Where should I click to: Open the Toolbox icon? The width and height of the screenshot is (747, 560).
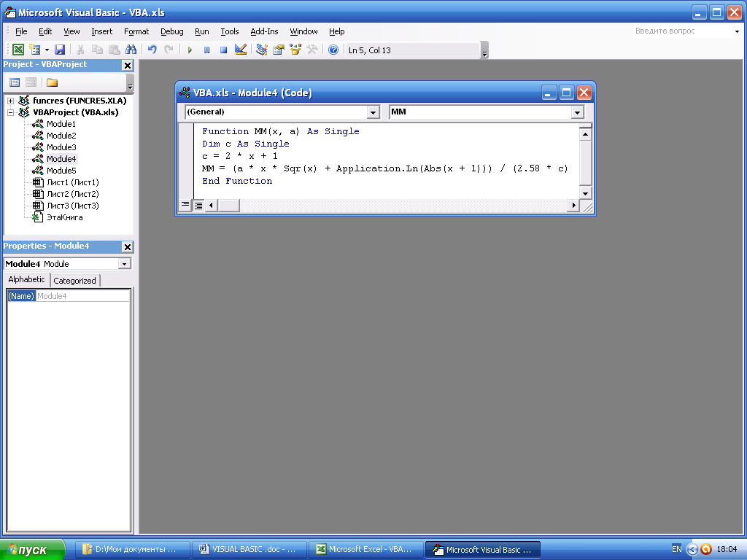312,50
